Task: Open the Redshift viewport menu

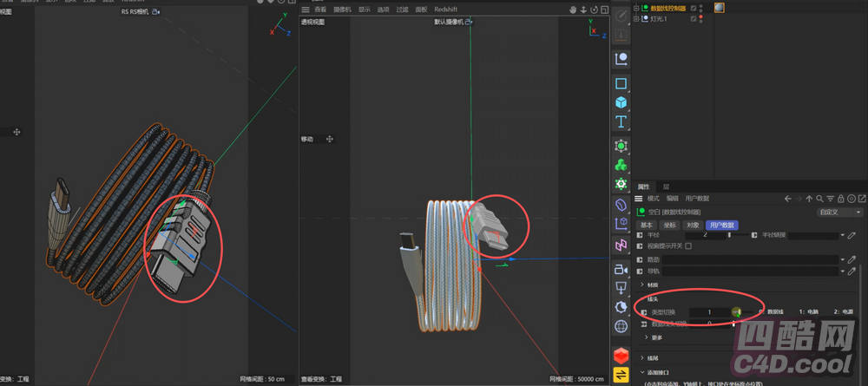Action: 445,10
